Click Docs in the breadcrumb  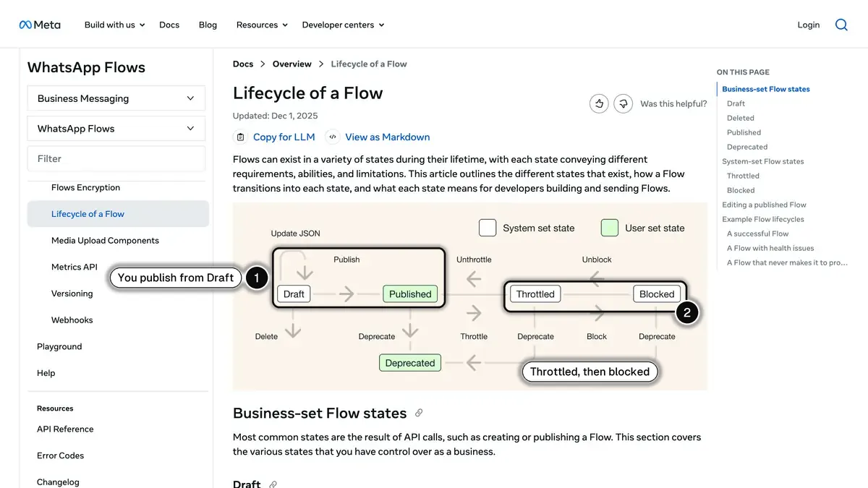point(243,64)
